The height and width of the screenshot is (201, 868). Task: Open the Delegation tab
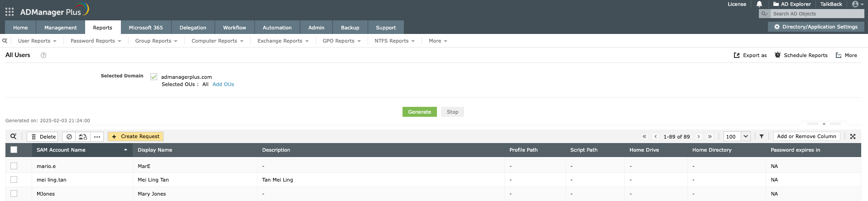[193, 27]
